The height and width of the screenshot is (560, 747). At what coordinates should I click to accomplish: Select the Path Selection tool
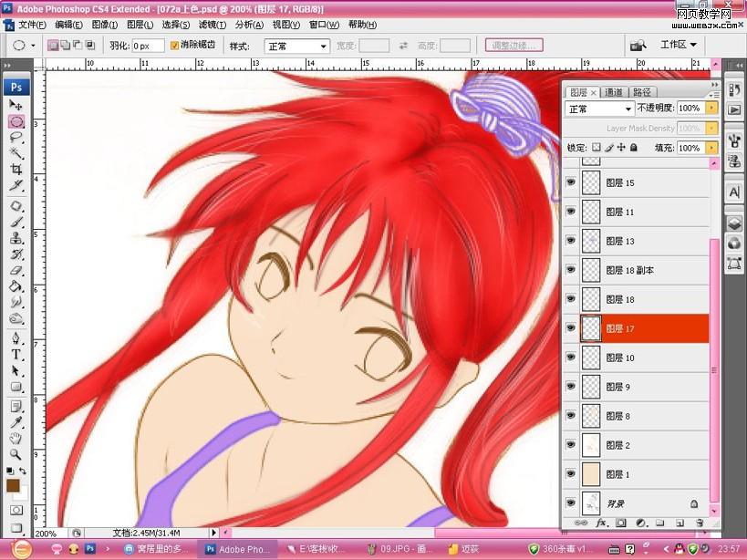[x=16, y=371]
